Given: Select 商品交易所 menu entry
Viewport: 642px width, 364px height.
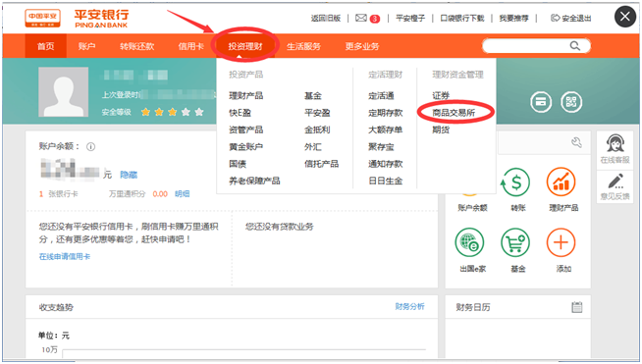Looking at the screenshot, I should tap(454, 113).
